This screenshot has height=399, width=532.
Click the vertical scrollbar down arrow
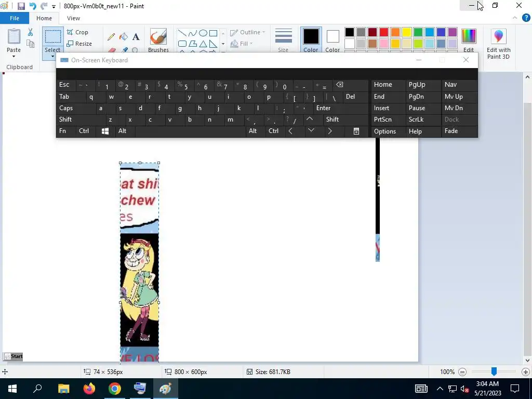pos(528,361)
